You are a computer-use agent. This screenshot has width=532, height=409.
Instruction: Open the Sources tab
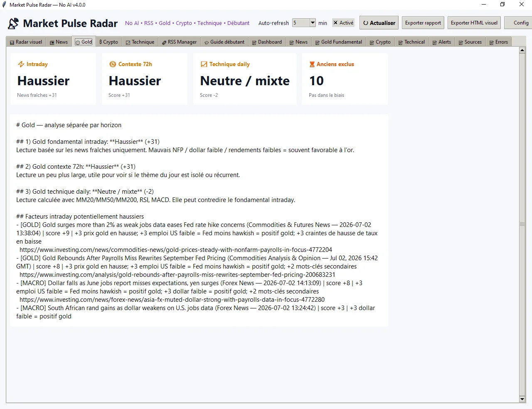(470, 42)
